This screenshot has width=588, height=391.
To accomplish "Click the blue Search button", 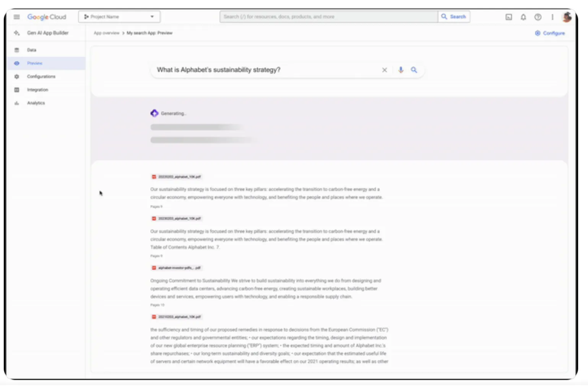I will coord(454,17).
